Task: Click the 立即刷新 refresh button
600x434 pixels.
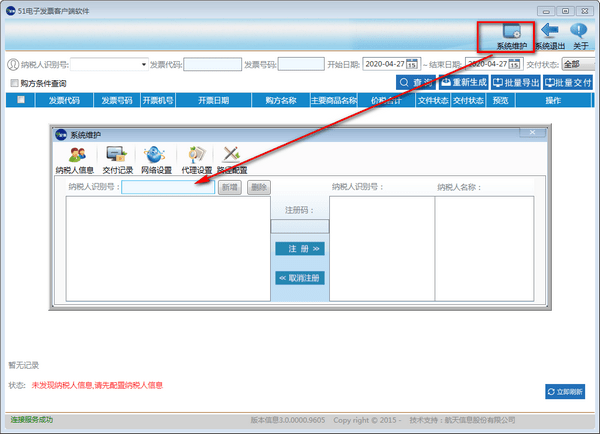Action: (x=565, y=392)
